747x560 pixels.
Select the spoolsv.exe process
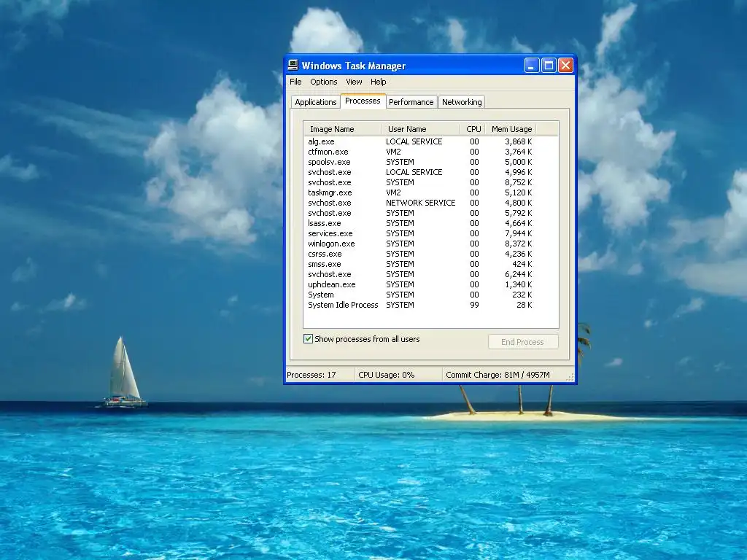(430, 162)
